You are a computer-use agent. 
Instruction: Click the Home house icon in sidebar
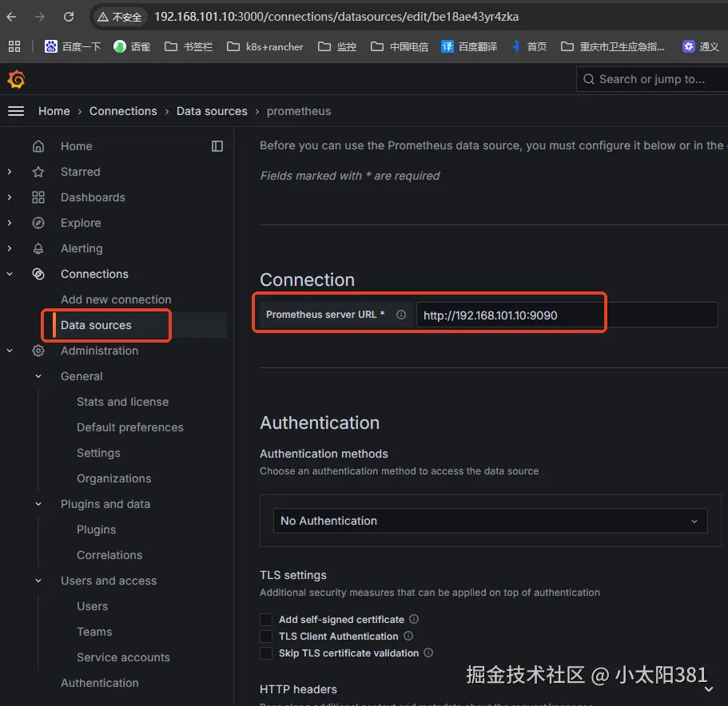(38, 146)
